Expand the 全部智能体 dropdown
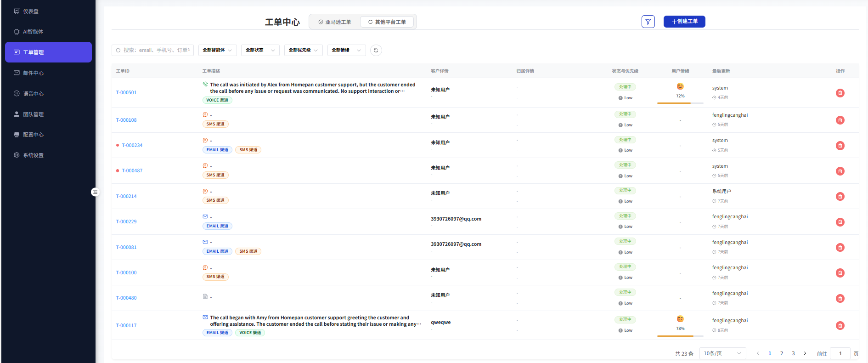This screenshot has height=363, width=868. point(217,50)
